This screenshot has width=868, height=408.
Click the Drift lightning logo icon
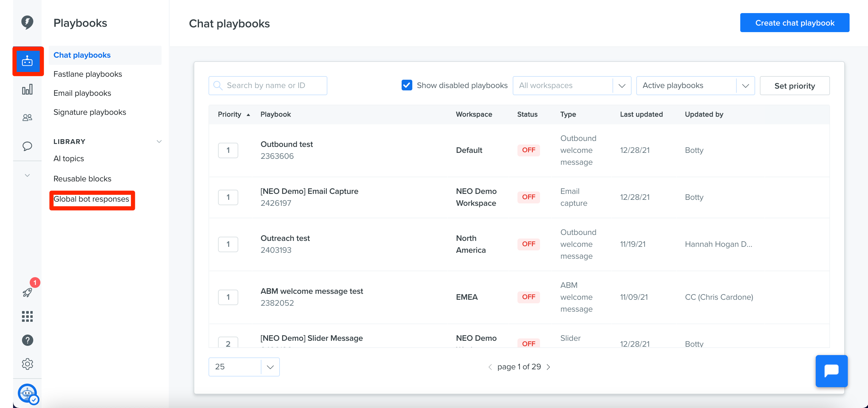pyautogui.click(x=27, y=22)
